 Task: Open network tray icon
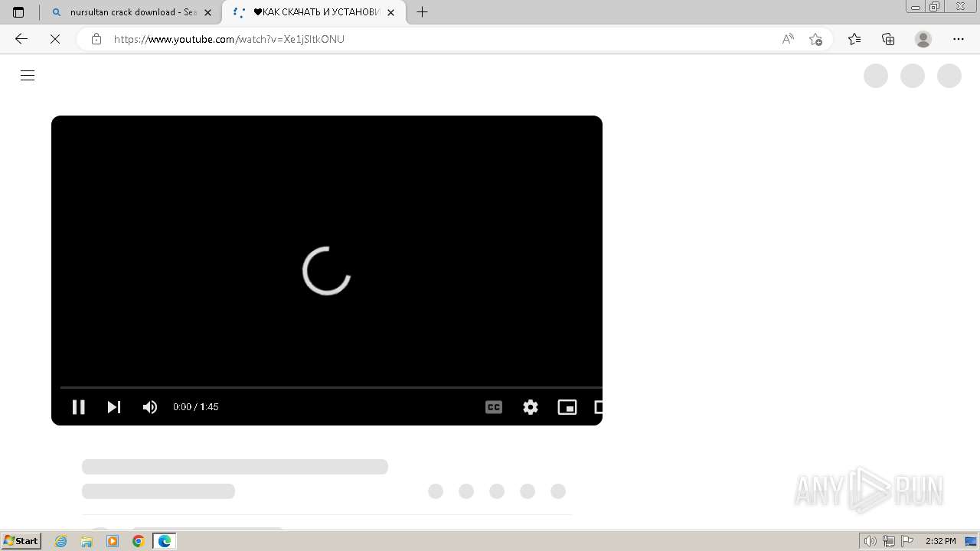tap(889, 541)
